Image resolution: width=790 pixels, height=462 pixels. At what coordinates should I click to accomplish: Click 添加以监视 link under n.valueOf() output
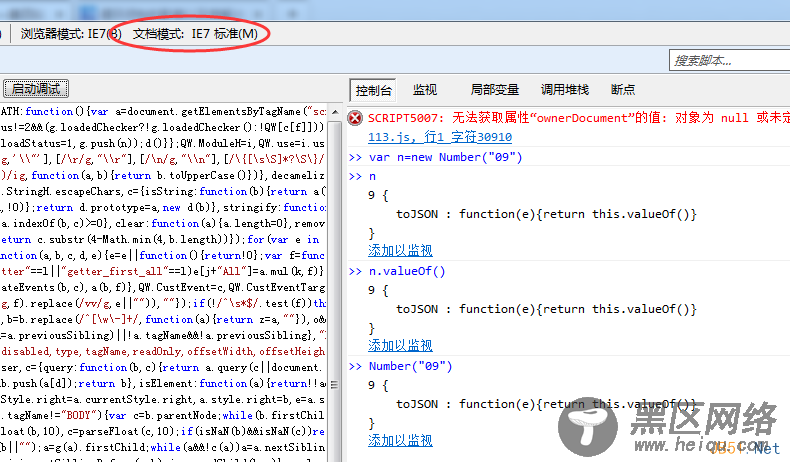tap(400, 346)
